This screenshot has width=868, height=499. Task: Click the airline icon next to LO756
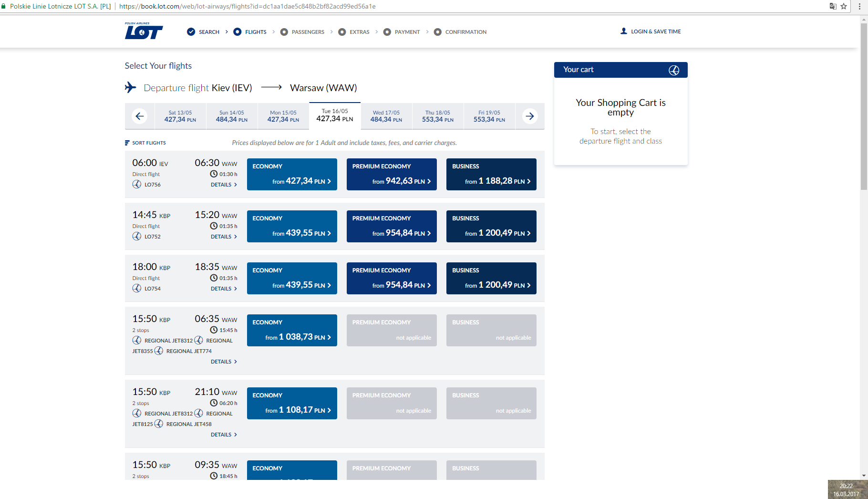[x=137, y=184]
